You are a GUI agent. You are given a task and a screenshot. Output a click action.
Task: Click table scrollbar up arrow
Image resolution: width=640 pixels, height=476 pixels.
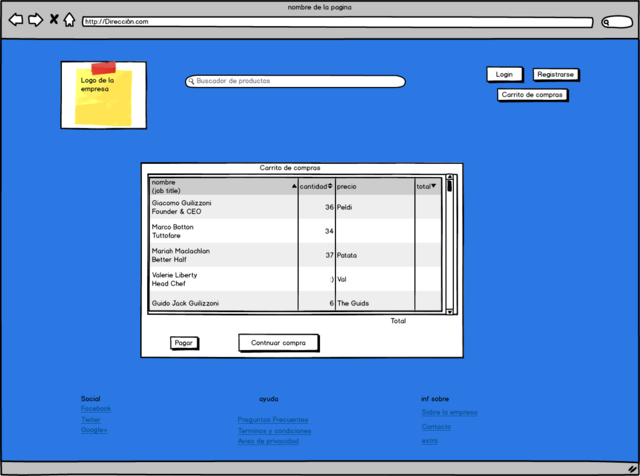(450, 177)
